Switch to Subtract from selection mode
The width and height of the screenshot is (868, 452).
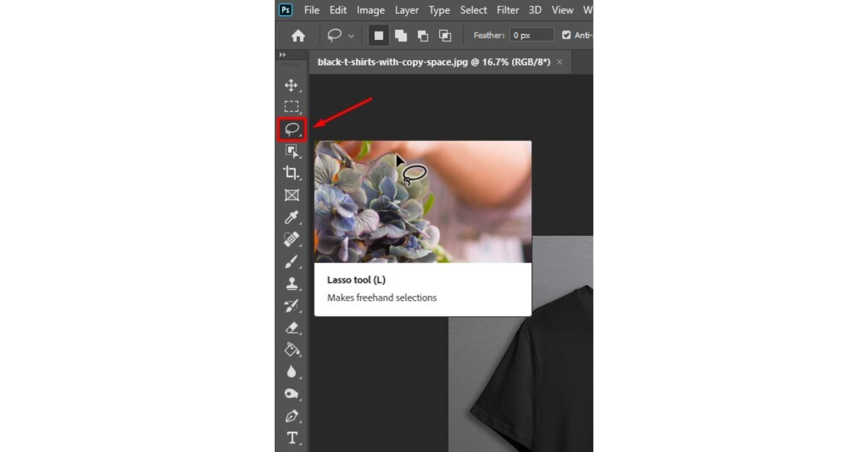pos(422,35)
